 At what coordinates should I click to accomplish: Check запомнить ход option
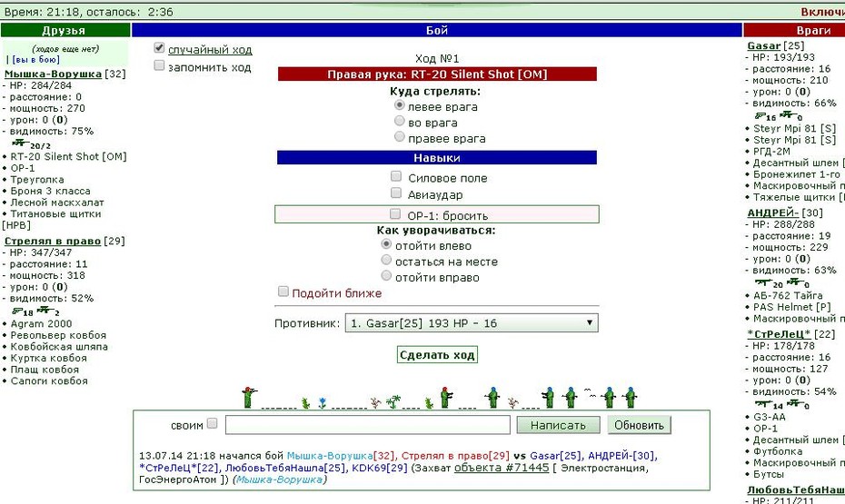159,65
